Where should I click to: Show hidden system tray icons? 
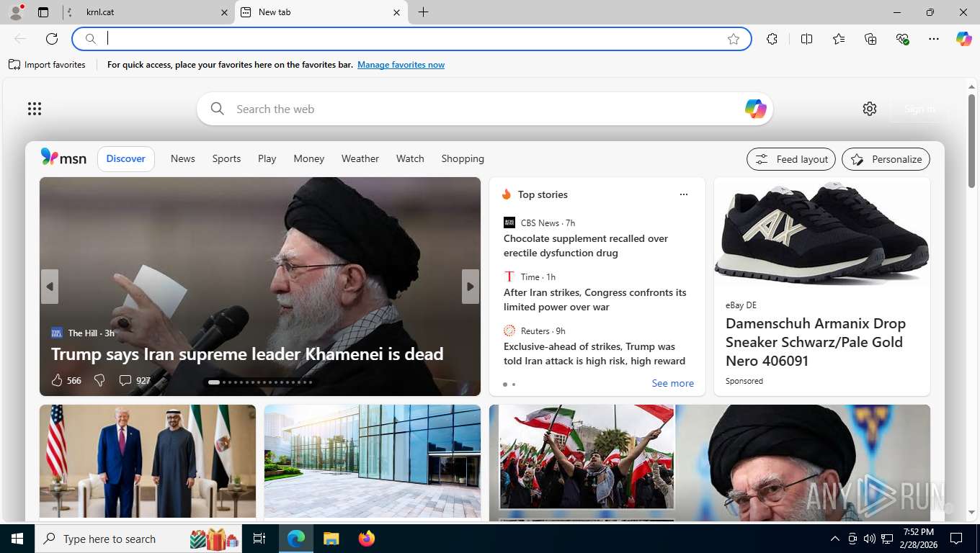(835, 539)
